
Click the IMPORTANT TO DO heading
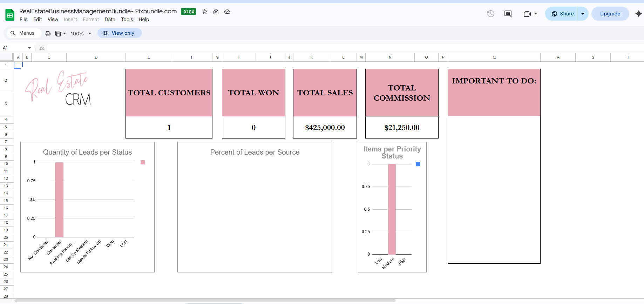pyautogui.click(x=494, y=81)
